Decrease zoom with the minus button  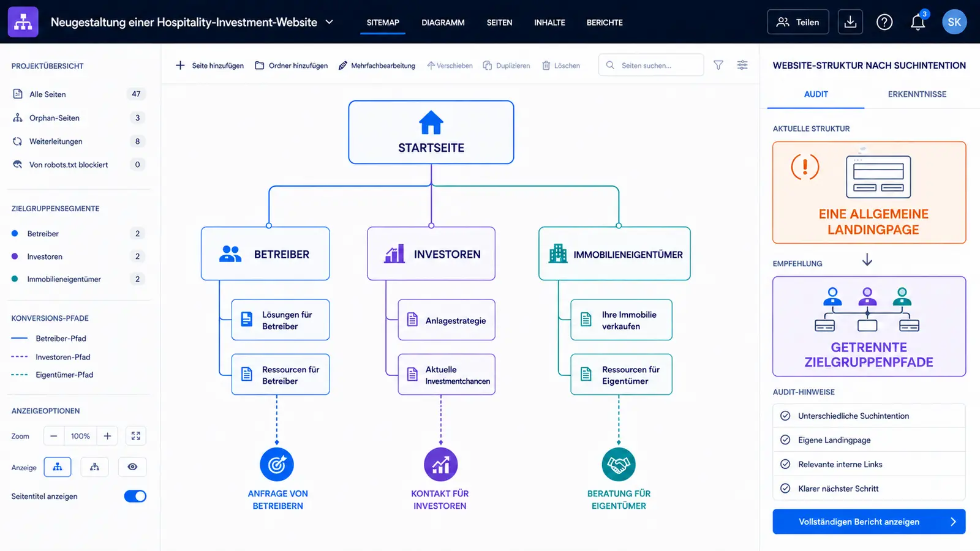pos(54,436)
